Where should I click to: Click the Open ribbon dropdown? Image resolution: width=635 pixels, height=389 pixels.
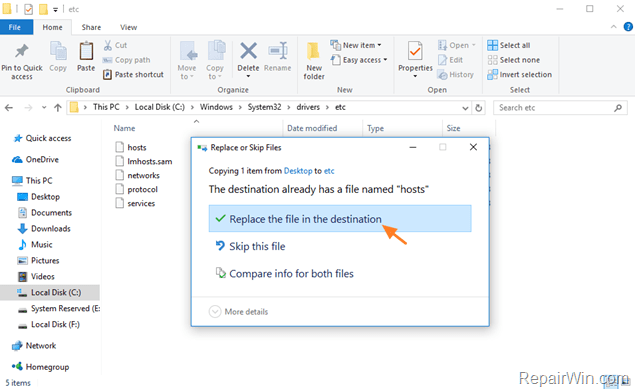tap(456, 45)
